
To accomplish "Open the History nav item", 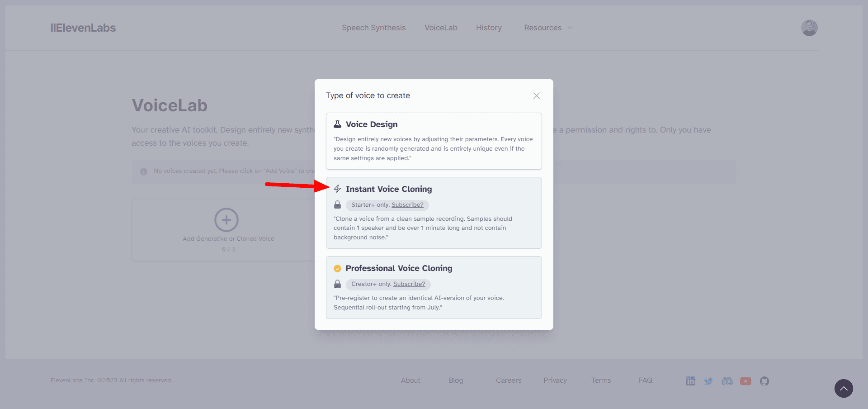I will (489, 28).
